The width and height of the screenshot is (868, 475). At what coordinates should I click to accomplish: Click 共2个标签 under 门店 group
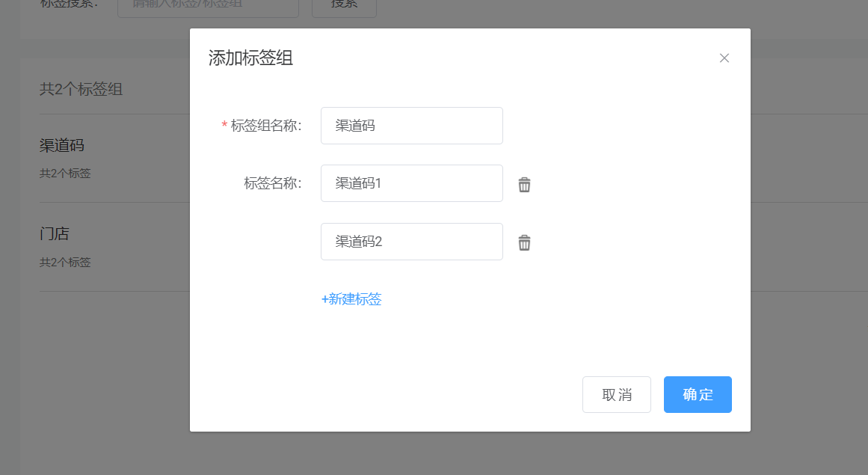[x=65, y=263]
